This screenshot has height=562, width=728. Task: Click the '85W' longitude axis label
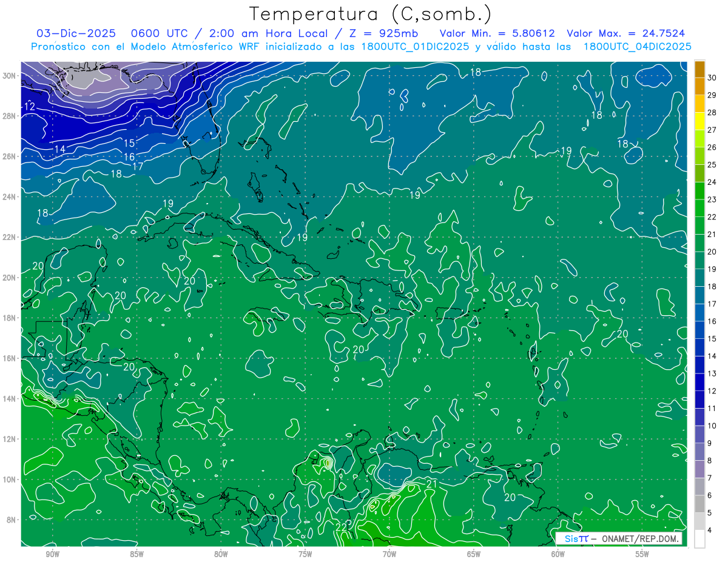[x=136, y=554]
